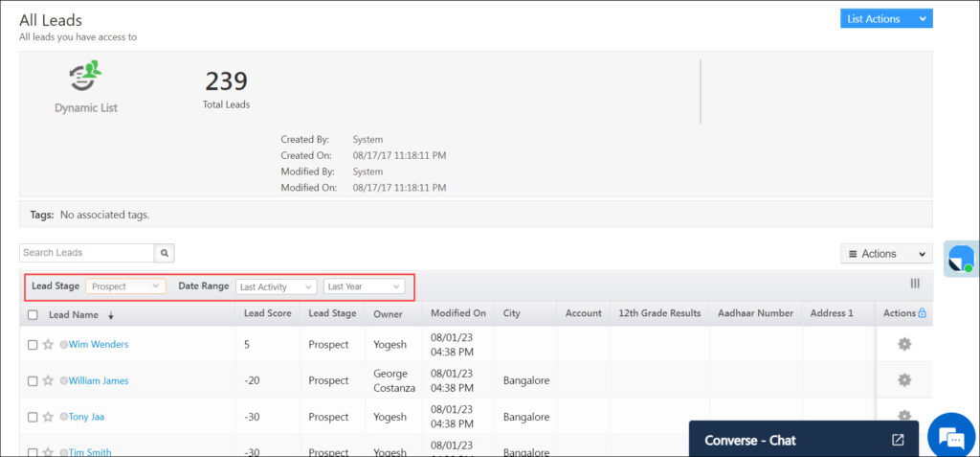Open the List Actions menu
Viewport: 980px width, 457px height.
pyautogui.click(x=885, y=19)
